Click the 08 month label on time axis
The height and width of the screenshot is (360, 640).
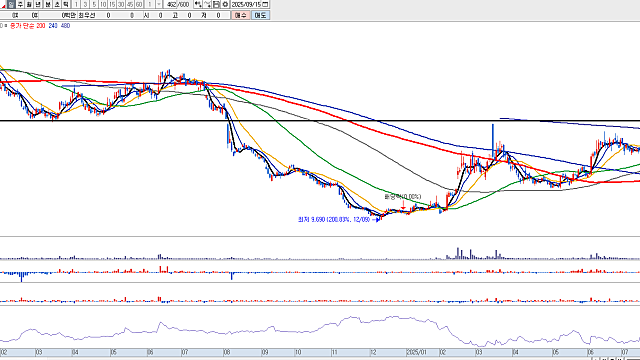[x=227, y=352]
